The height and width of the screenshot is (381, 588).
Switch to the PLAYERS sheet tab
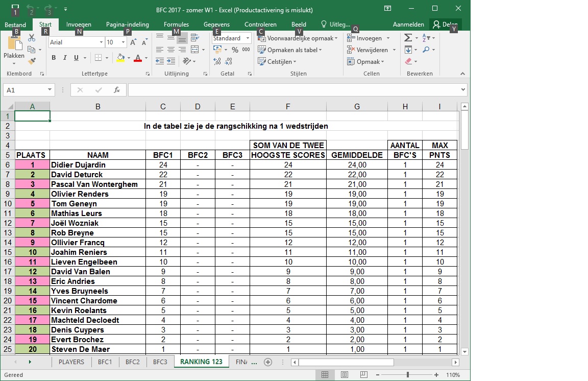coord(71,362)
